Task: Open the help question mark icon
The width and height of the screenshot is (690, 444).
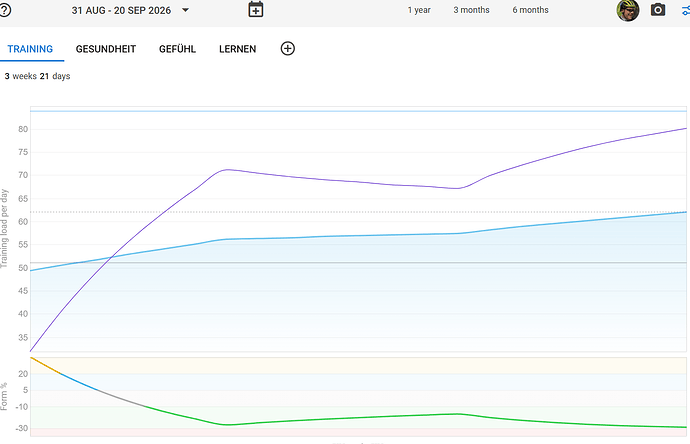Action: tap(4, 10)
